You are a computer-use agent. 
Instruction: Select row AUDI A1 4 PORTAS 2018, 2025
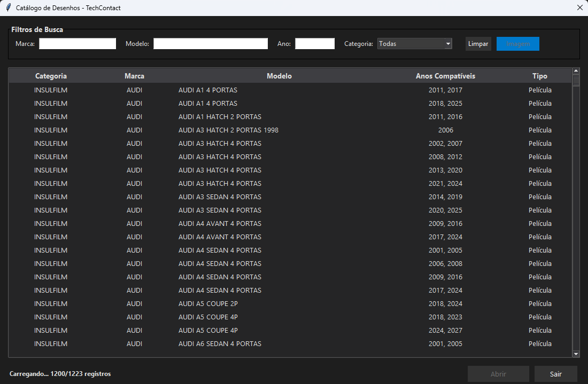coord(290,104)
